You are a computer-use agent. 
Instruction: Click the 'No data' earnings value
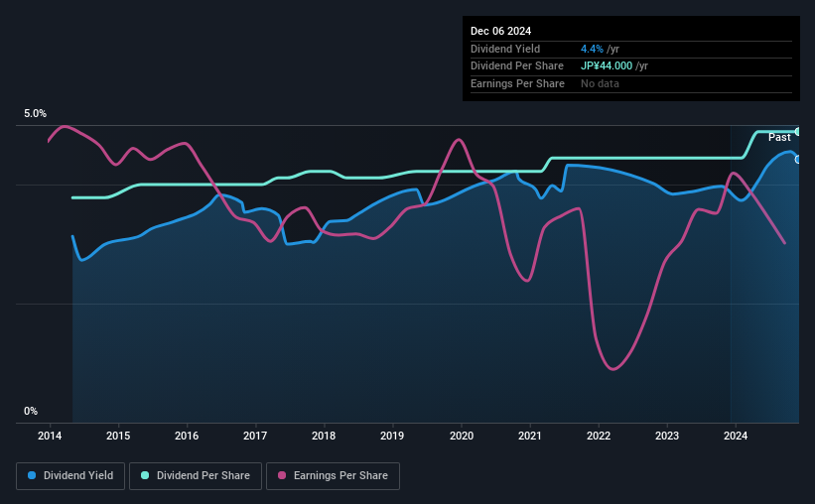click(600, 83)
